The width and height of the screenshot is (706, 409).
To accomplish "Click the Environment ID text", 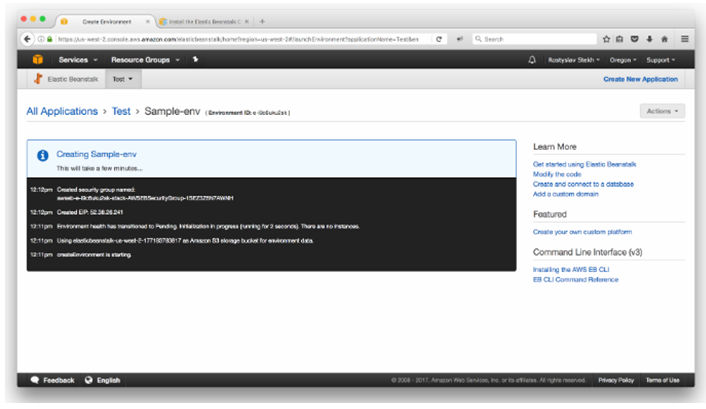I will coord(248,113).
